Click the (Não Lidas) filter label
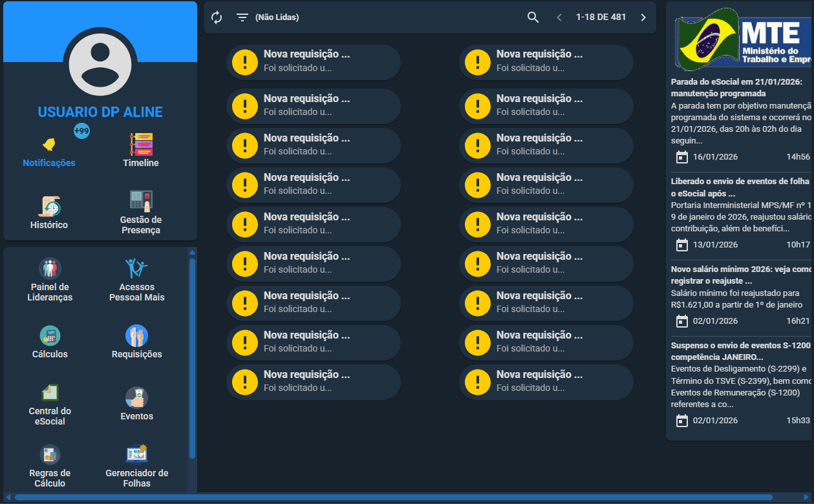Image resolution: width=814 pixels, height=504 pixels. 277,17
